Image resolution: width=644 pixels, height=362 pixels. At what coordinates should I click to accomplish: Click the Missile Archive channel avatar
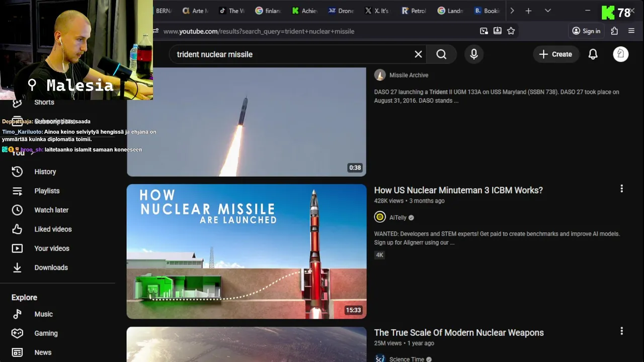coord(380,75)
